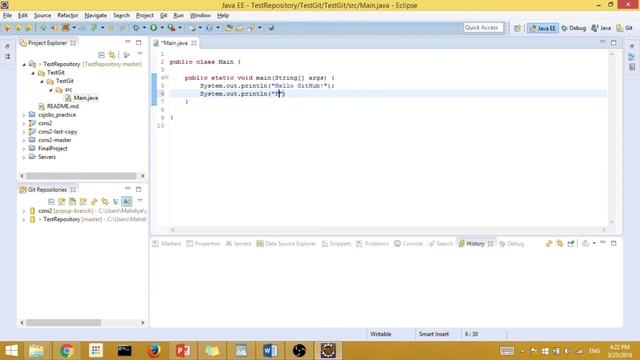Screen dimensions: 640x360
Task: Open the Navigate menu
Action: [x=96, y=16]
